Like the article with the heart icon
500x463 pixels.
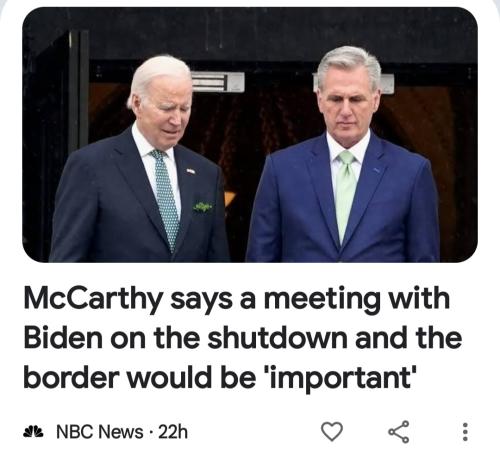tap(332, 431)
